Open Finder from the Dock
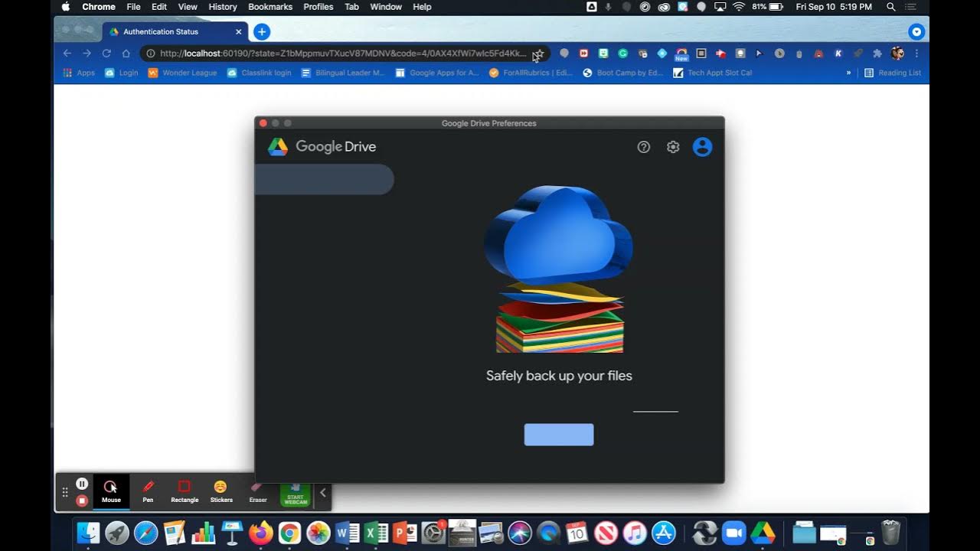This screenshot has width=980, height=551. 89,533
